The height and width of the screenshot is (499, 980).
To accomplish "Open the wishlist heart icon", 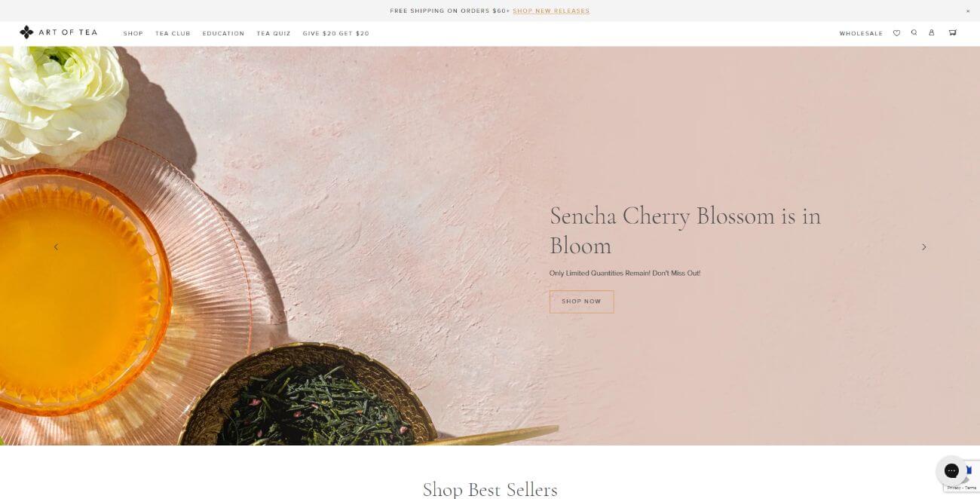I will pyautogui.click(x=896, y=33).
